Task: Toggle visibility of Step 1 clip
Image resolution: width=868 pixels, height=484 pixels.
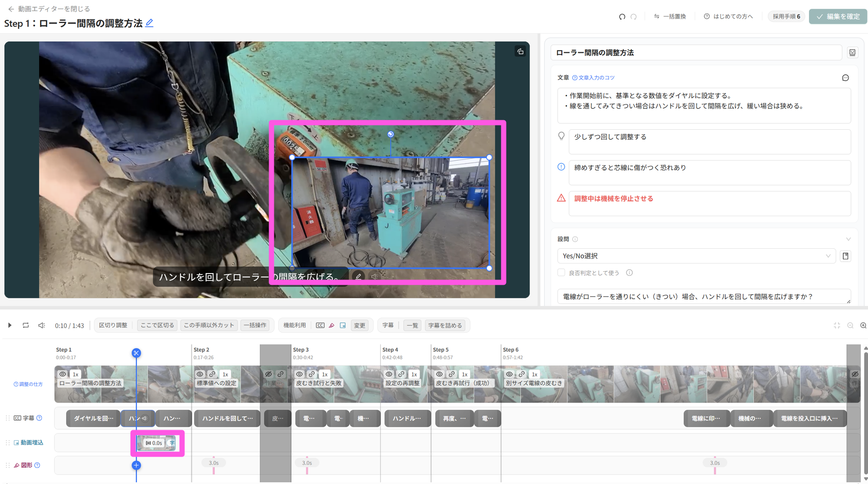Action: tap(63, 374)
